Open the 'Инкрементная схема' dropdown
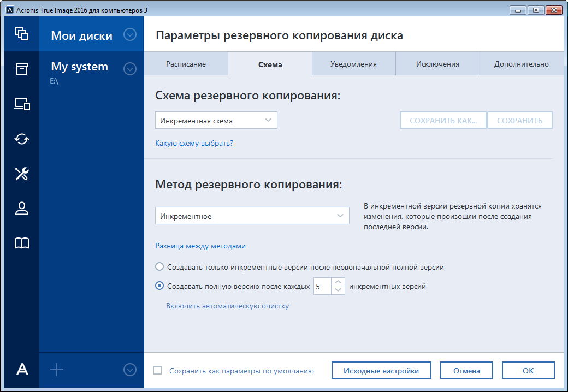Screen dimensions: 568x392 pyautogui.click(x=216, y=120)
